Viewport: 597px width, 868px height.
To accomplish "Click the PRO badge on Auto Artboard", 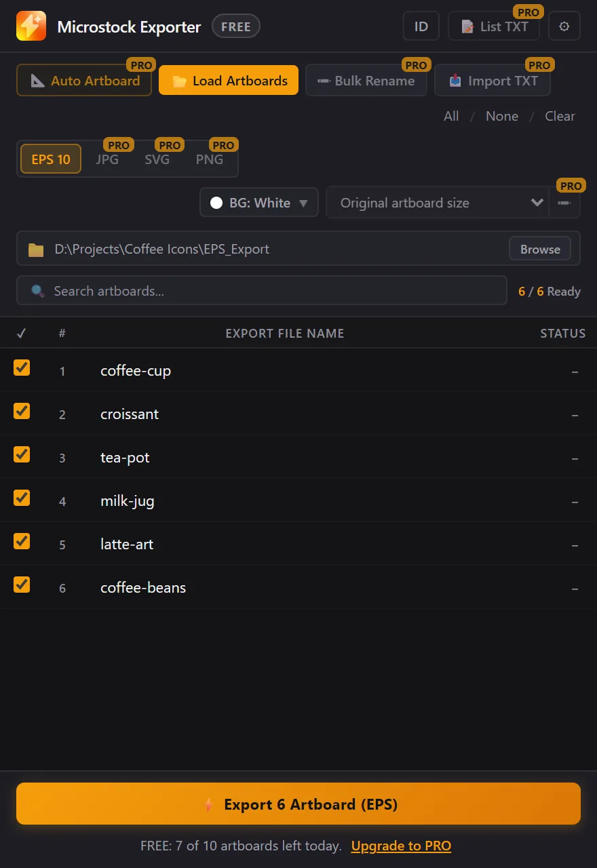I will (141, 66).
